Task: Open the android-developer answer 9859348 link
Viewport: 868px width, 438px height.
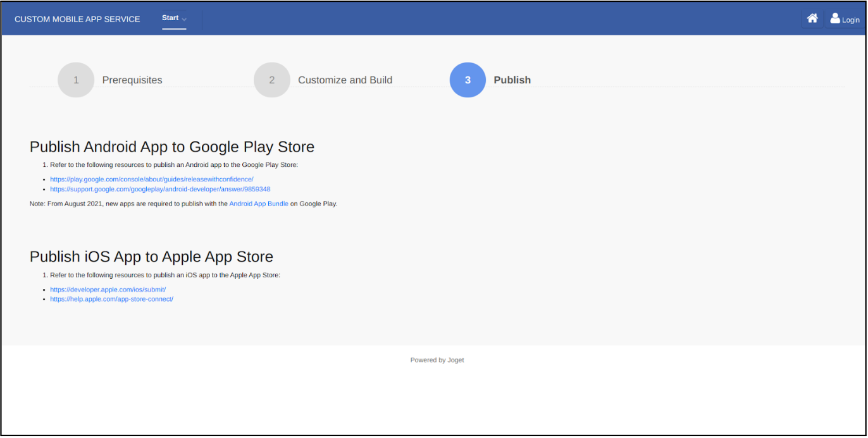Action: pos(160,189)
